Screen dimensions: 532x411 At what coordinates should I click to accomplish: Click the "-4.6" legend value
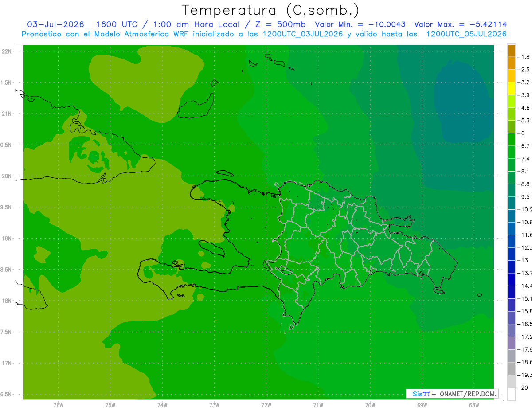[x=524, y=108]
